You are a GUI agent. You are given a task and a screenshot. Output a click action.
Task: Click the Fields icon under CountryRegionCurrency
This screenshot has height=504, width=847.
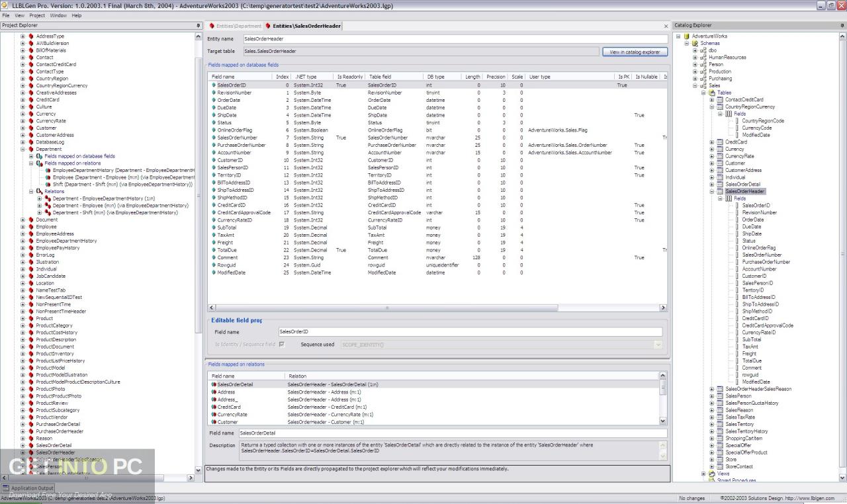coord(729,114)
